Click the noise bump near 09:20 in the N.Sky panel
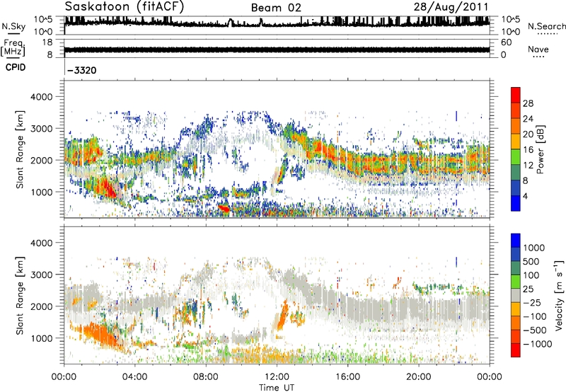This screenshot has width=566, height=392. pyautogui.click(x=230, y=23)
